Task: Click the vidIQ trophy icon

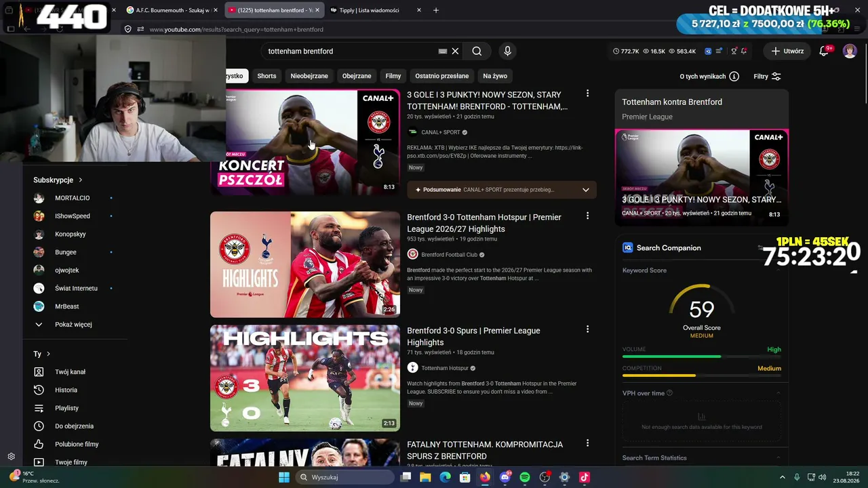Action: pyautogui.click(x=733, y=51)
